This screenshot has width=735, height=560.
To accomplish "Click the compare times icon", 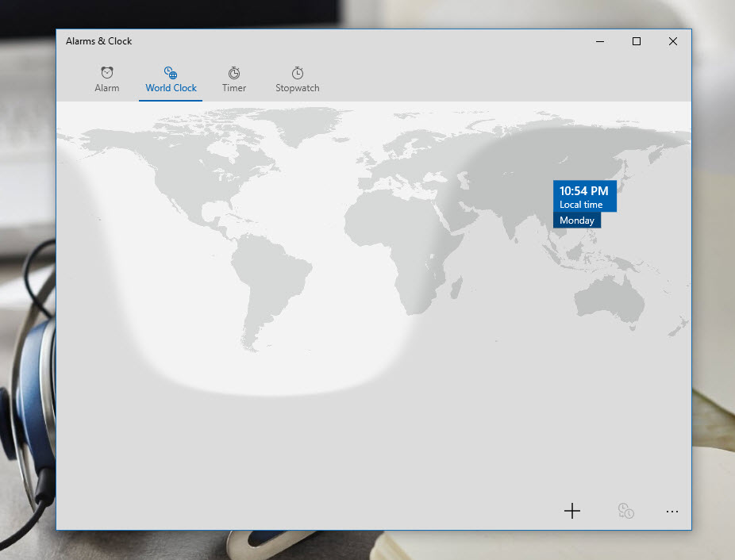I will [x=626, y=512].
